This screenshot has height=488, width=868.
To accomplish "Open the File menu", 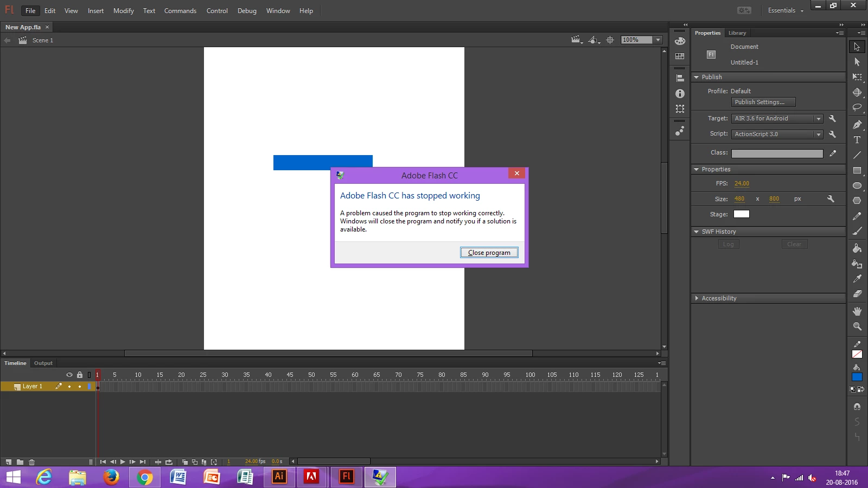I will [30, 11].
